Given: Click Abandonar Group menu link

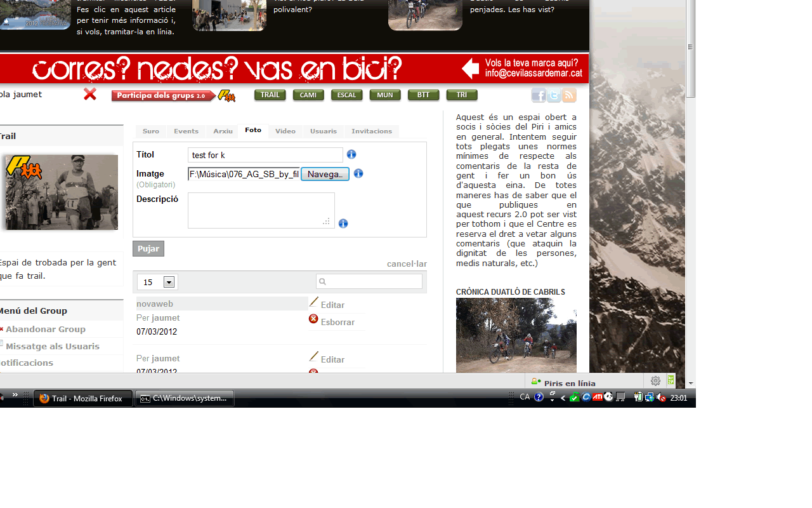Looking at the screenshot, I should point(46,329).
